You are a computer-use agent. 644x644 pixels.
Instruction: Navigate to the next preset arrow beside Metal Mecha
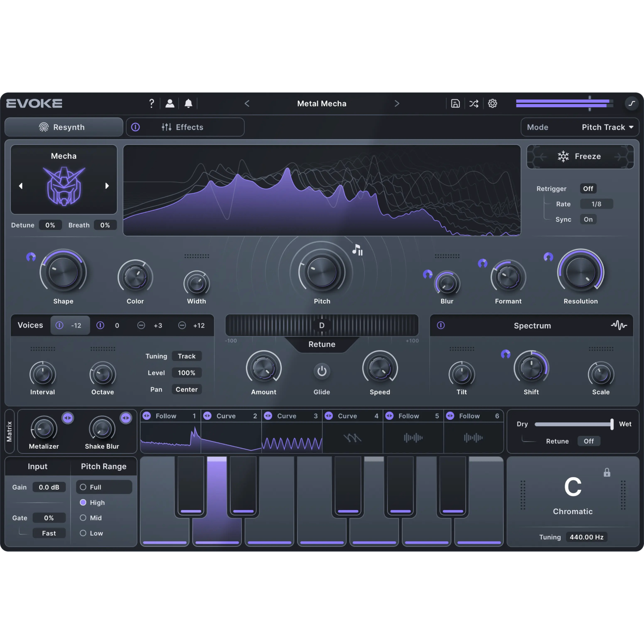[397, 103]
